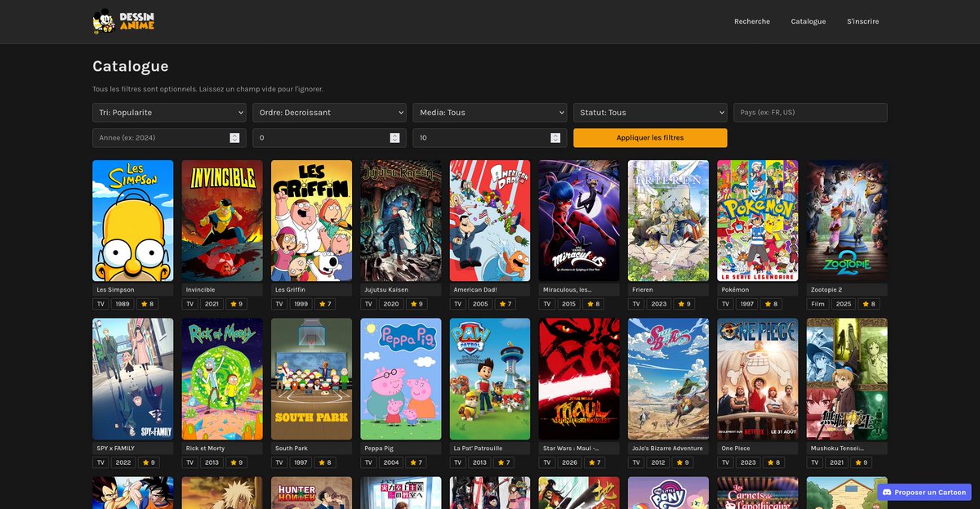Click the maximum rating 10 field

coord(489,138)
